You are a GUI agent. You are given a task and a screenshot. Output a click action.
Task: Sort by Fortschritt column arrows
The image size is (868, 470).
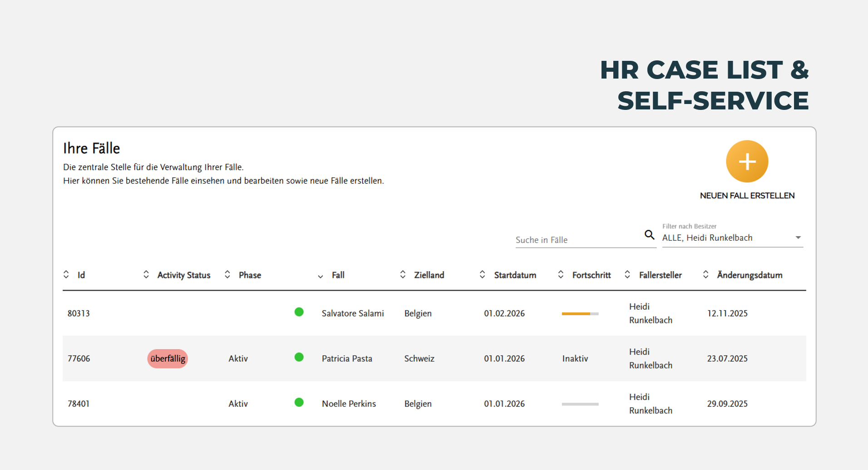coord(561,275)
